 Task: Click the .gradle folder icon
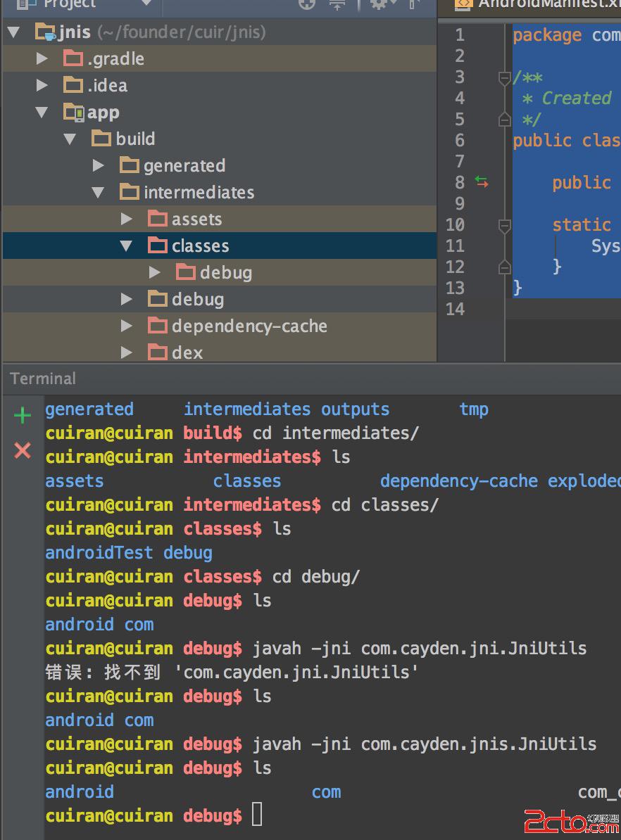point(73,59)
